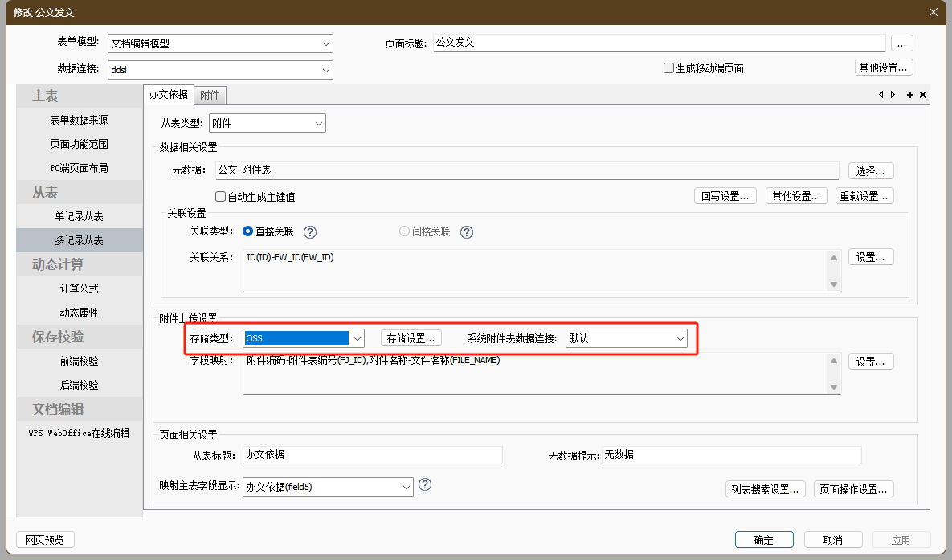
Task: Click the 存储设置... button
Action: tap(411, 338)
